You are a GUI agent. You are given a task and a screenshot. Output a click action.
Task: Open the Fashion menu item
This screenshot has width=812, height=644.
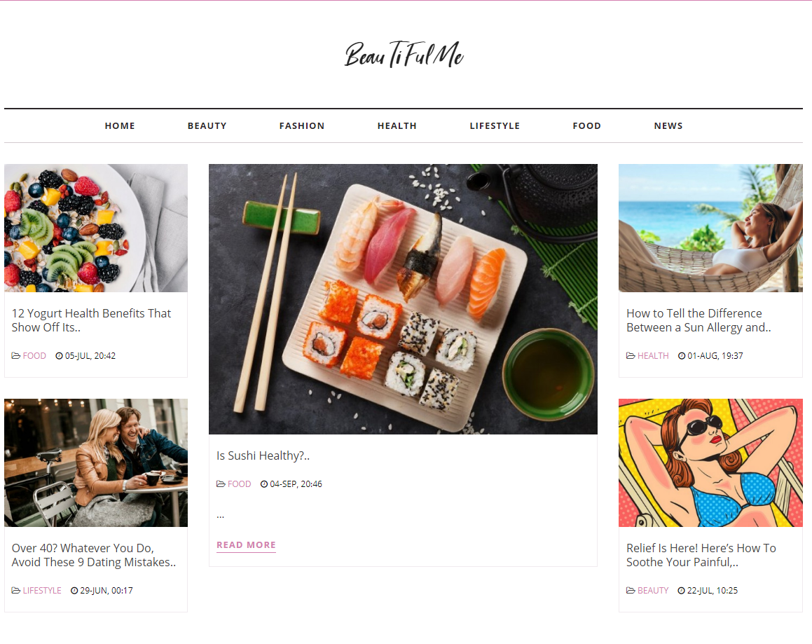tap(302, 126)
